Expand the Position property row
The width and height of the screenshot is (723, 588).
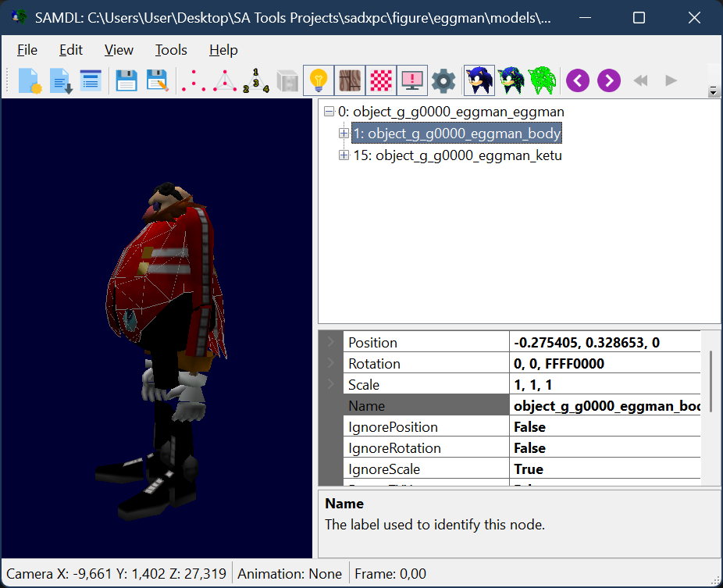coord(331,342)
